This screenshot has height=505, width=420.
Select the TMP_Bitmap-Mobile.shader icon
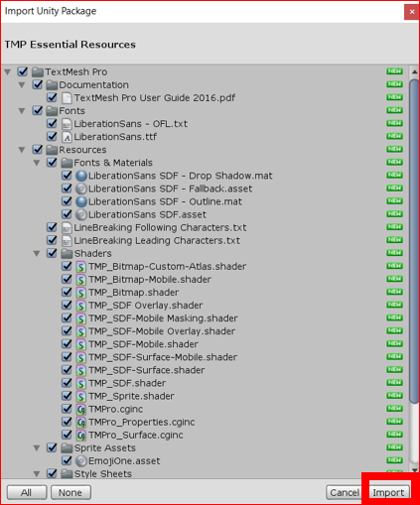[81, 280]
